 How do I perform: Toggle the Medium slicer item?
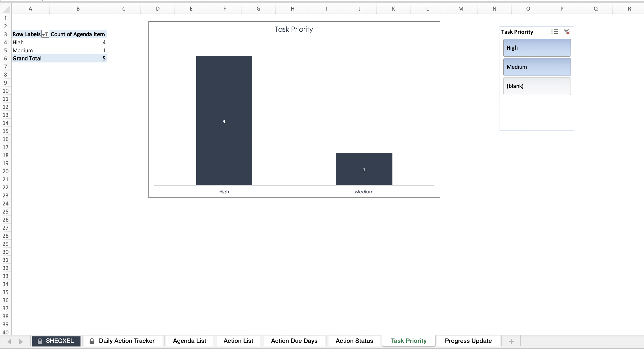(537, 67)
